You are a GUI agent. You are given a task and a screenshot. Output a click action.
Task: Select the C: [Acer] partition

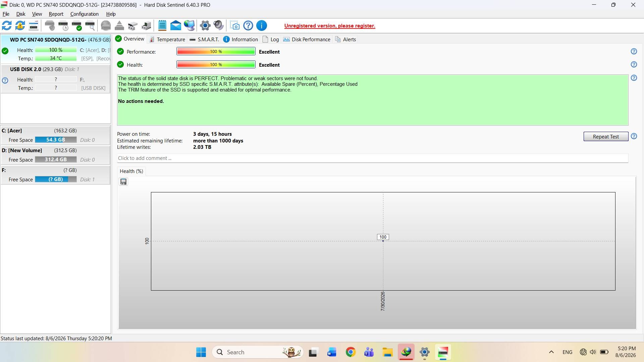[56, 135]
